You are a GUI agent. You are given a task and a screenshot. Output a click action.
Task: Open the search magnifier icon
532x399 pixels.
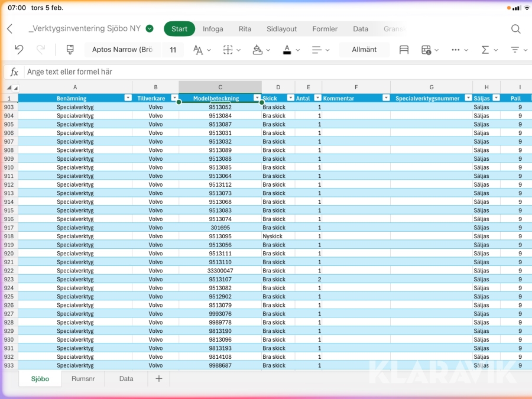click(515, 29)
